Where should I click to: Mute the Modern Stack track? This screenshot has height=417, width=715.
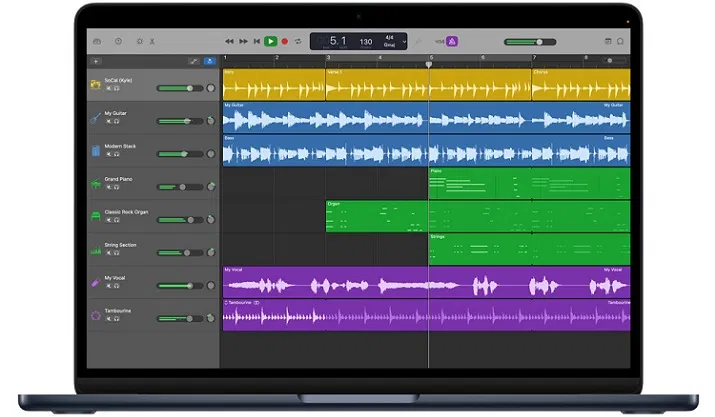click(109, 154)
